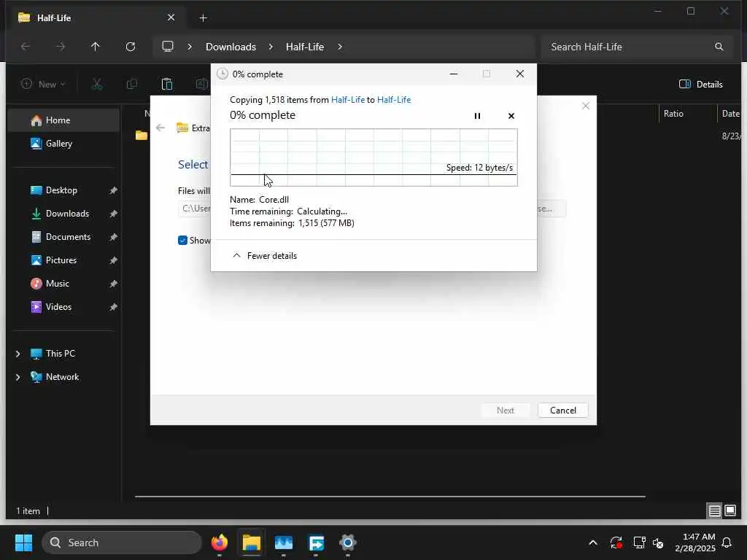Click Half-Life in the address breadcrumb
This screenshot has width=747, height=560.
click(x=305, y=47)
